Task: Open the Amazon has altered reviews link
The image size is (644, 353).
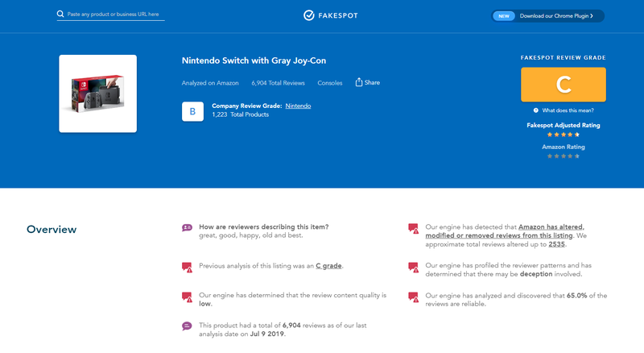Action: (505, 231)
